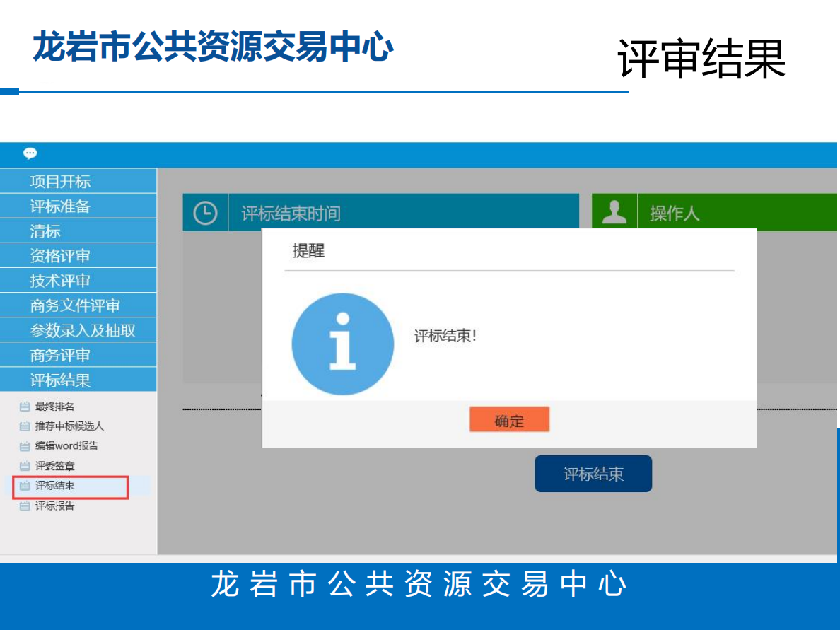840x630 pixels.
Task: Click the user icon beside 操作人
Action: (614, 212)
